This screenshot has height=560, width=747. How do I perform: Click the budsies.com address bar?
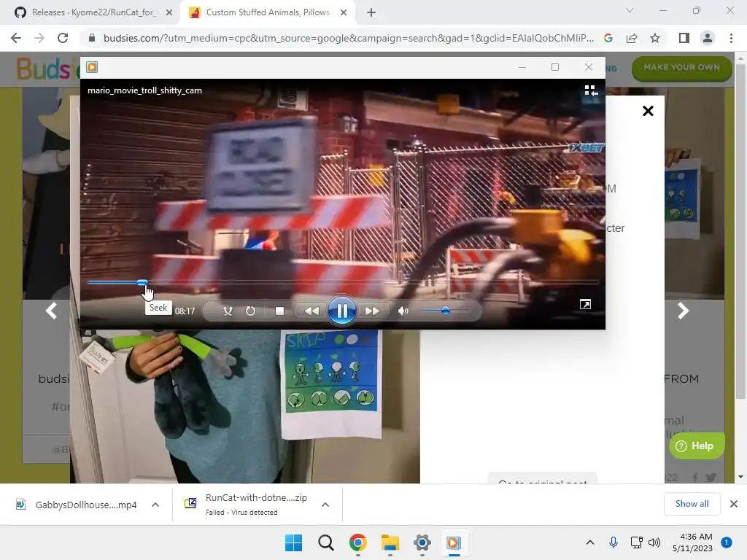(x=349, y=38)
